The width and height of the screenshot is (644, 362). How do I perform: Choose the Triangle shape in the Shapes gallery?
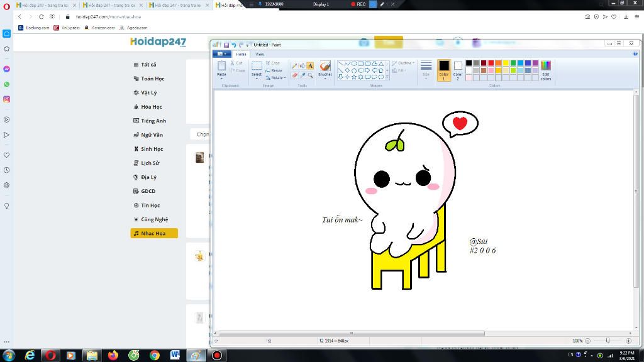tap(381, 63)
